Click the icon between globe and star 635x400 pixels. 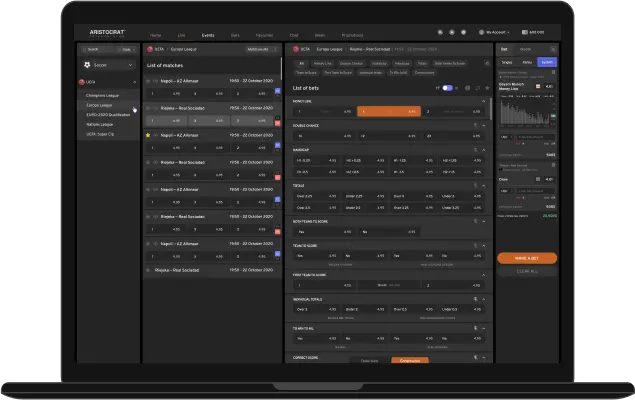coord(477,88)
